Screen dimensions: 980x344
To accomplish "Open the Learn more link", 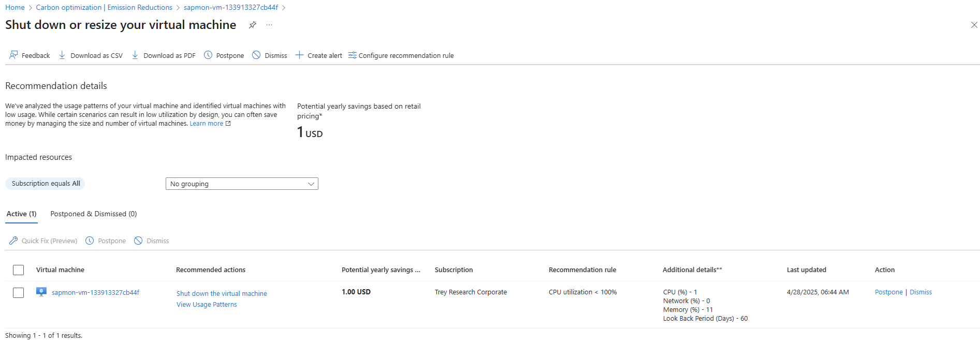I will tap(210, 124).
